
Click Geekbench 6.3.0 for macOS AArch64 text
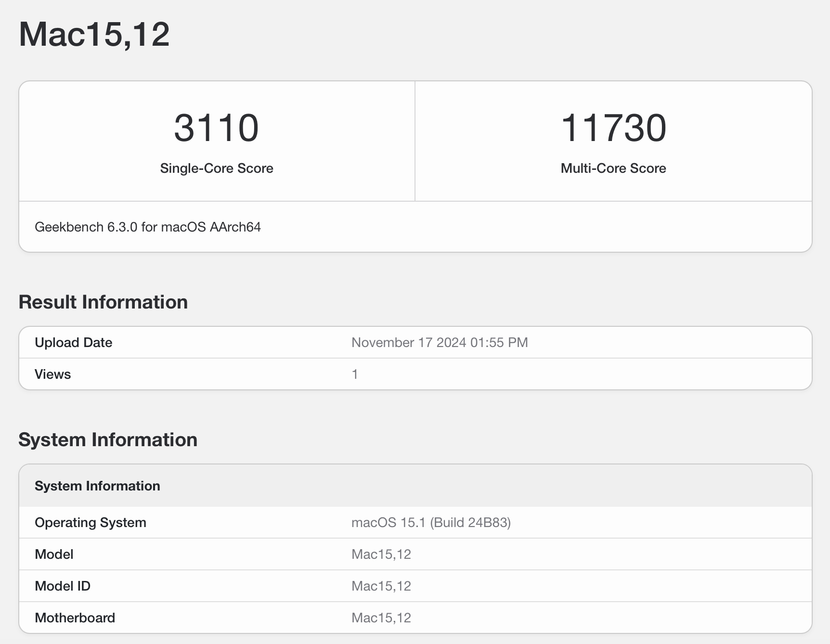148,227
